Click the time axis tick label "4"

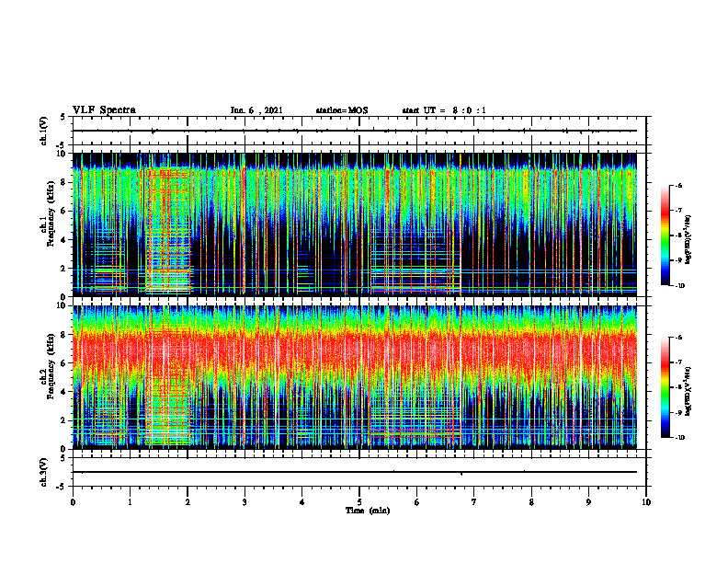click(x=301, y=502)
